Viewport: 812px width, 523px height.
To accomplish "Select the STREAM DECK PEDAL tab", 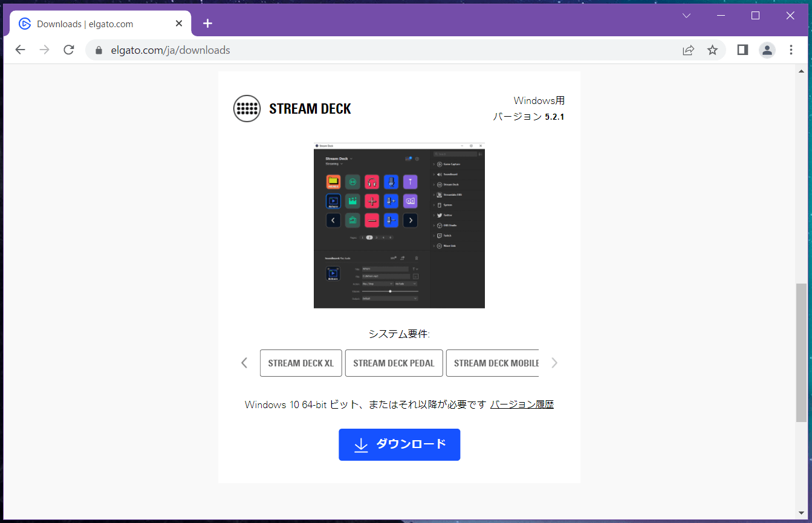I will [394, 363].
